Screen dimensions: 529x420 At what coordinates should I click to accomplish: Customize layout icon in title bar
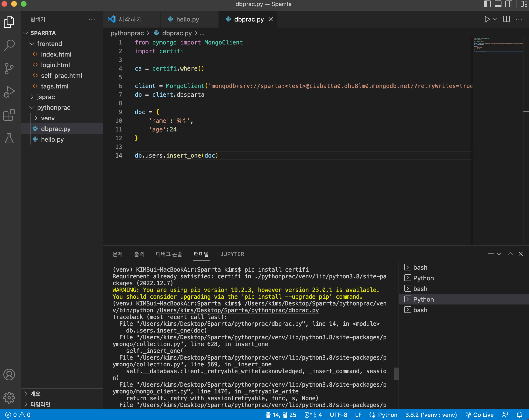[x=523, y=4]
